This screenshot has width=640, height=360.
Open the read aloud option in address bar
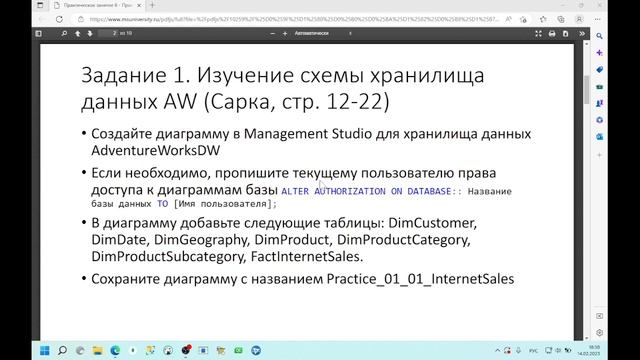509,19
